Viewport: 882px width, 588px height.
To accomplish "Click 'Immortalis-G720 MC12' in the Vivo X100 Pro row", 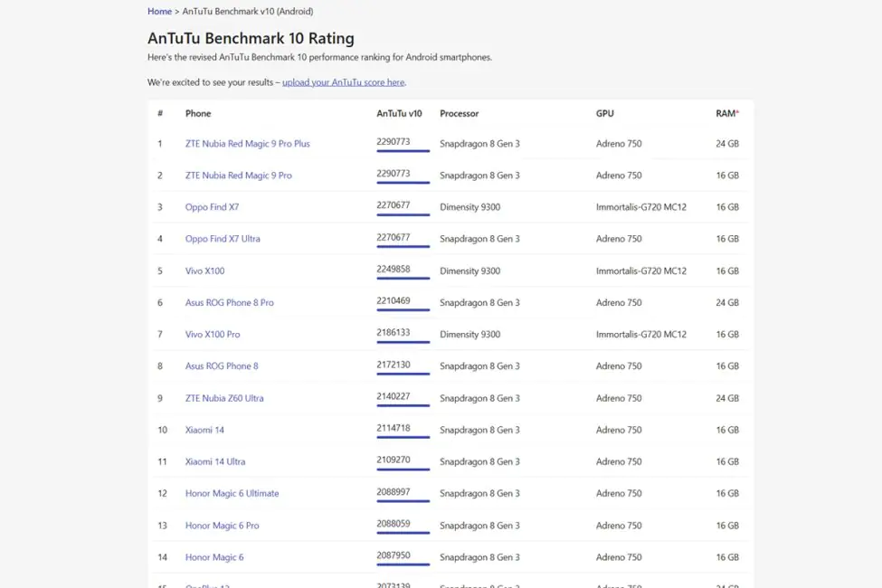I will coord(641,334).
